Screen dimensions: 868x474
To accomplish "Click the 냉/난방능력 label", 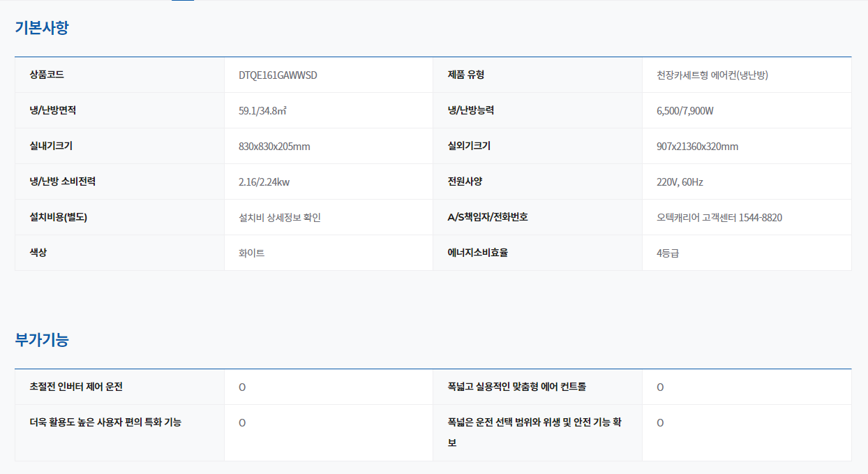I will coord(471,110).
